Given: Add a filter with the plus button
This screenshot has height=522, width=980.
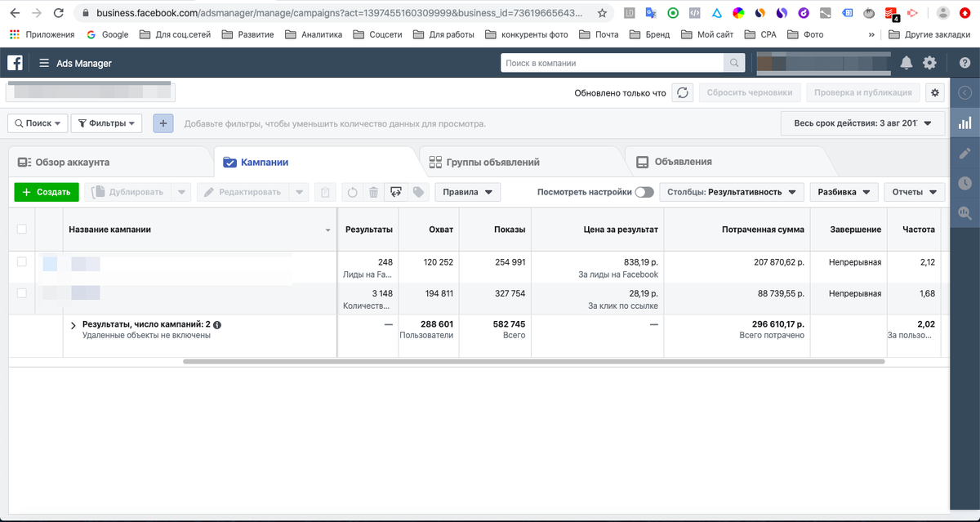Looking at the screenshot, I should [x=163, y=123].
